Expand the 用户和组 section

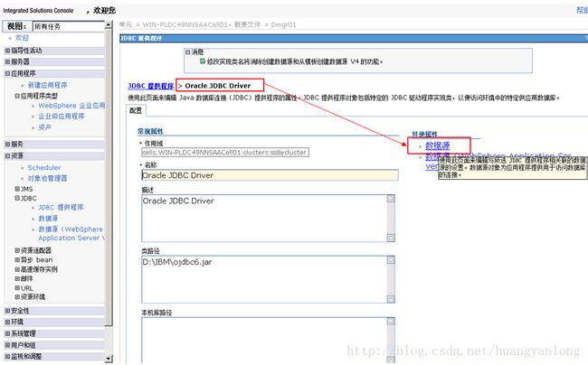pos(7,345)
